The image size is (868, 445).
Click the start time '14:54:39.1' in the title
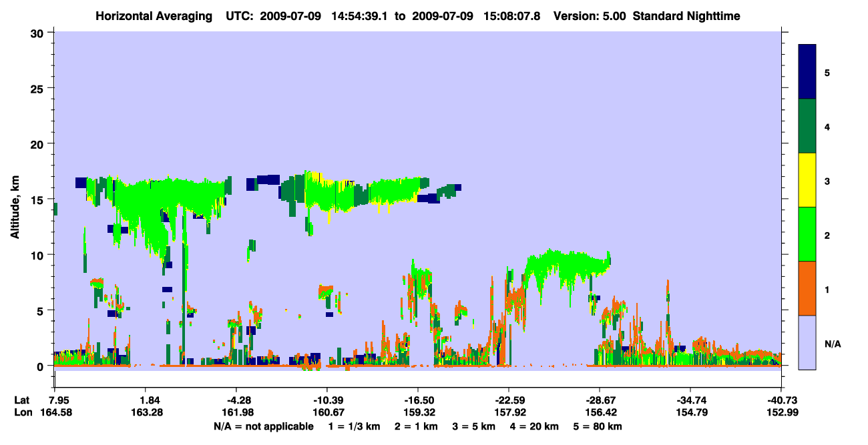click(x=361, y=16)
